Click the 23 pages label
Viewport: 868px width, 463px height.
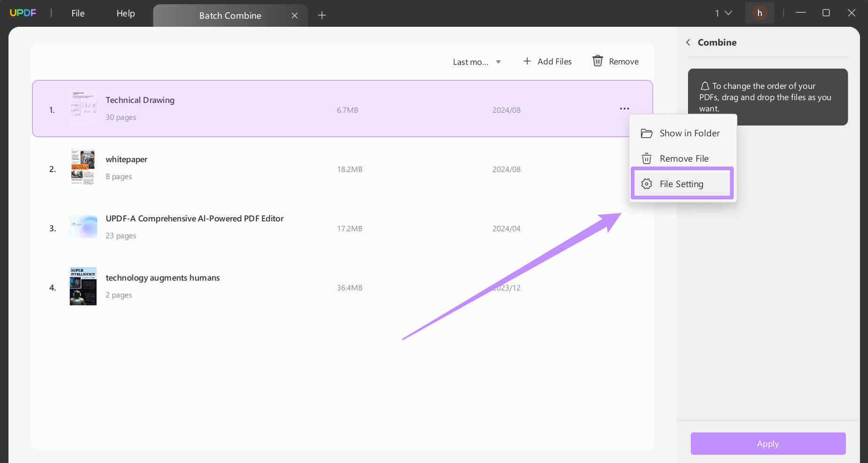coord(121,236)
